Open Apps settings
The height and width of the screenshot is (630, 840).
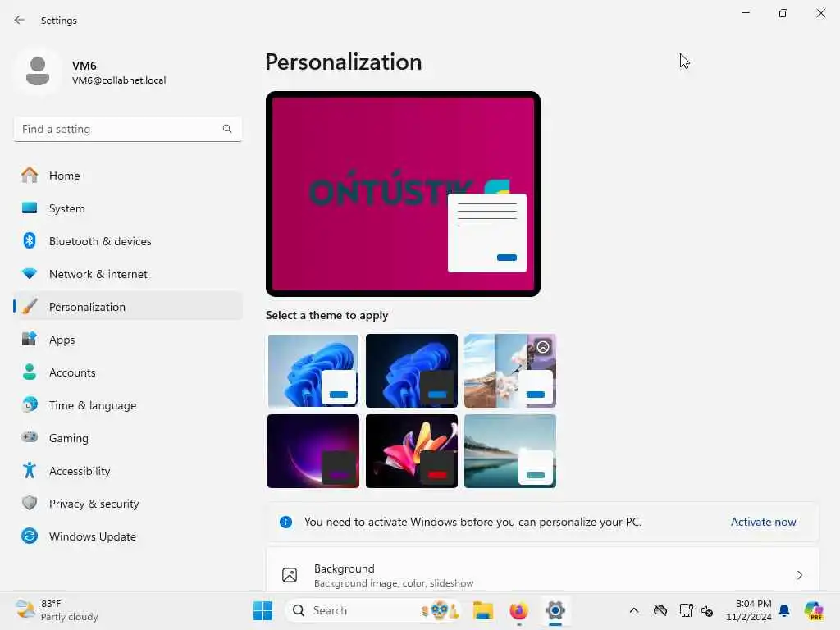[x=128, y=339]
